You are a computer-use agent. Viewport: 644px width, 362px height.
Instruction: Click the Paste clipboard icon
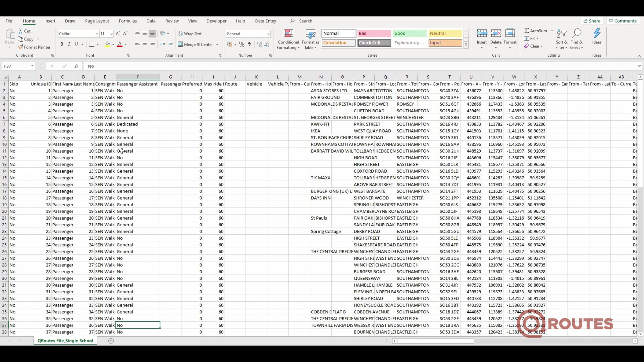(10, 34)
